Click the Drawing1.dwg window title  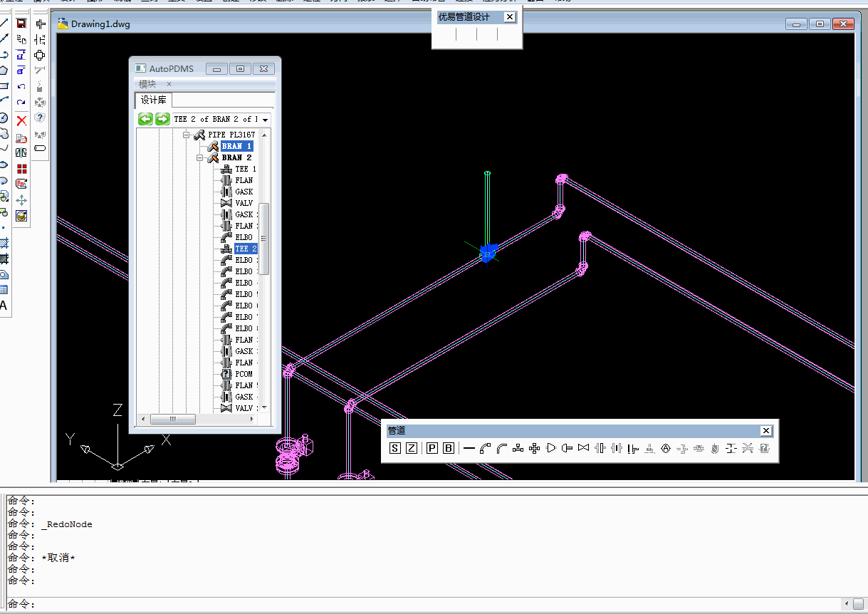(x=100, y=24)
